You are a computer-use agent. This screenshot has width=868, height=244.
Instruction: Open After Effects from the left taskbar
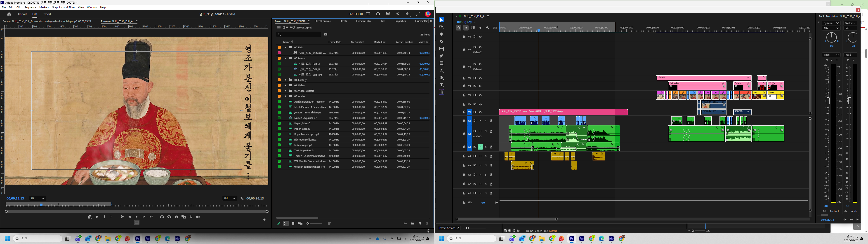click(148, 239)
